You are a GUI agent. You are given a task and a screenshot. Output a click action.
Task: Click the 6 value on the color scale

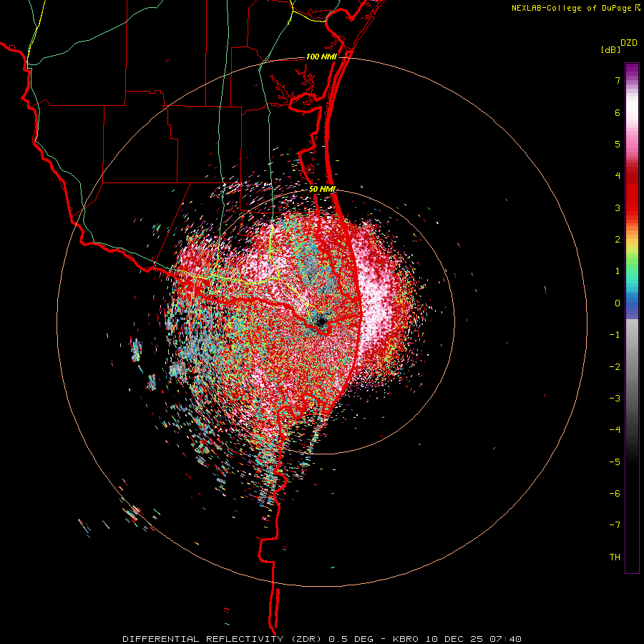click(618, 112)
